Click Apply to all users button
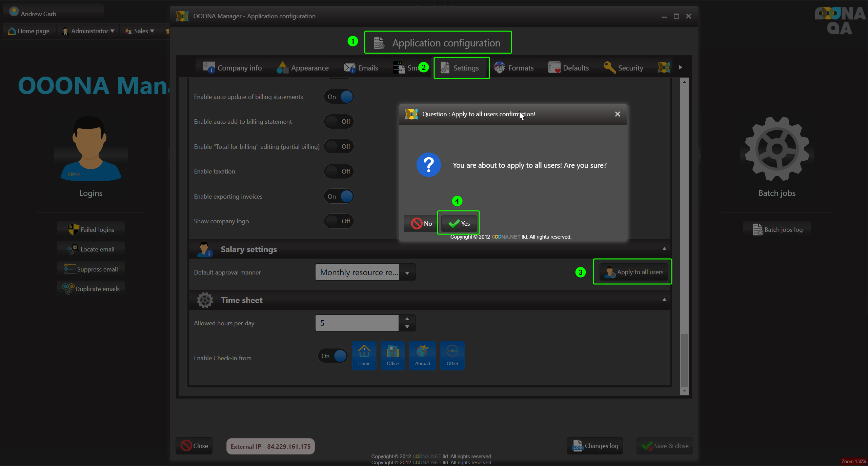Viewport: 868px width, 466px height. pos(633,272)
